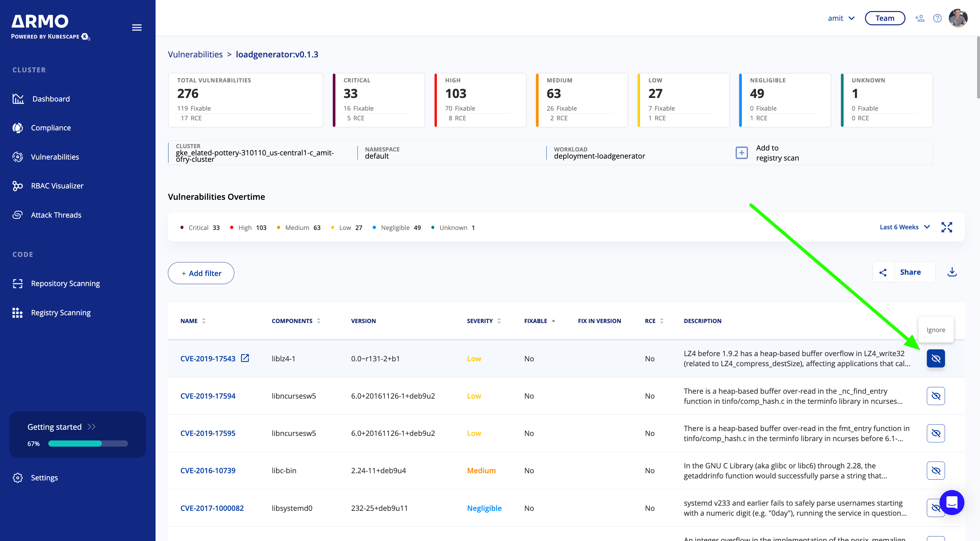This screenshot has width=980, height=541.
Task: Open the help question mark icon
Action: (x=937, y=18)
